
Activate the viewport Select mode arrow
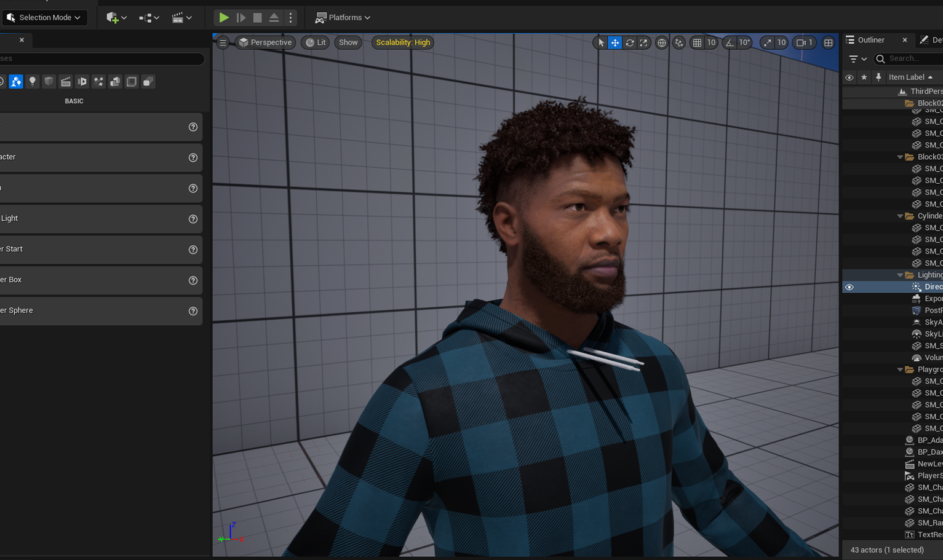tap(601, 42)
